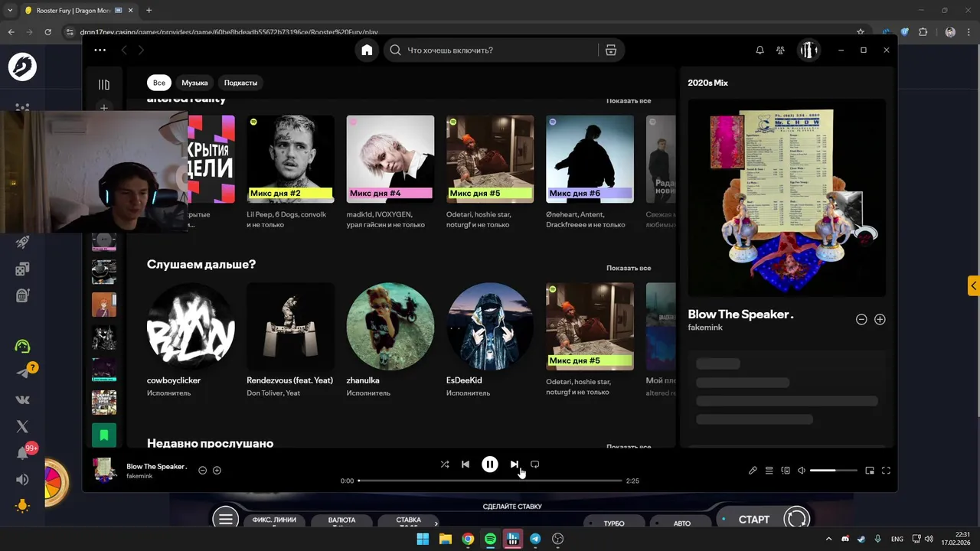Open zhanulka artist card
The width and height of the screenshot is (980, 551).
[390, 341]
